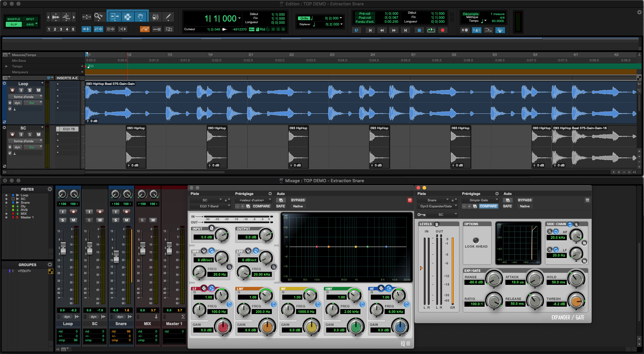Image resolution: width=644 pixels, height=354 pixels.
Task: Select the Trim tool
Action: click(x=114, y=16)
